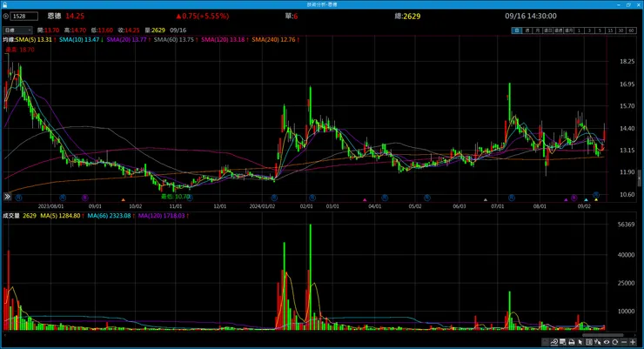The width and height of the screenshot is (644, 349).
Task: Click the printer icon
Action: (572, 342)
